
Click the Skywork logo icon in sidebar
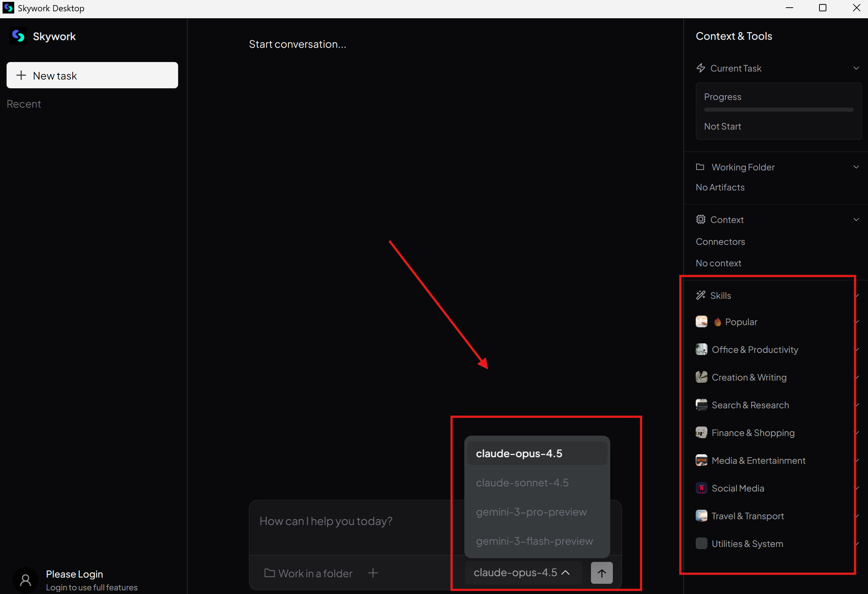coord(18,36)
